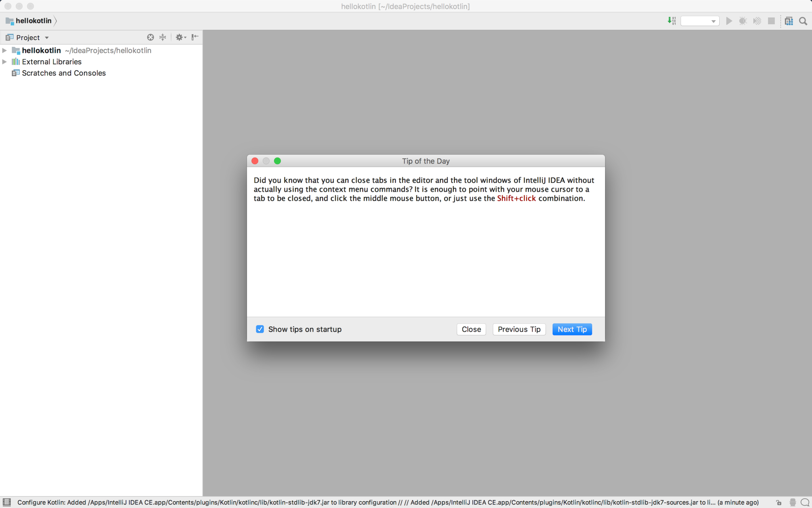The image size is (812, 508).
Task: Hide the Project tool window
Action: point(195,37)
